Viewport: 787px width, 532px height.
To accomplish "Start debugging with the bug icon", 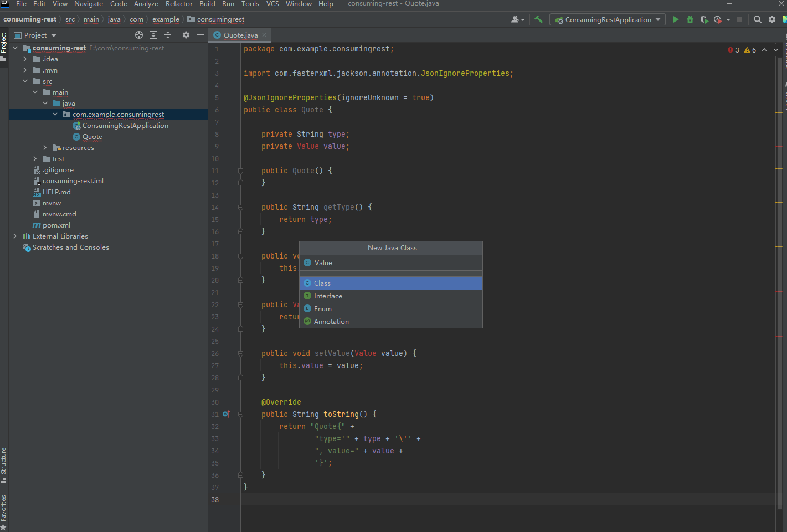I will coord(690,19).
